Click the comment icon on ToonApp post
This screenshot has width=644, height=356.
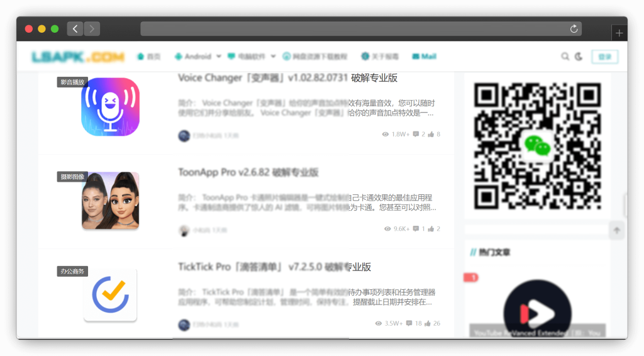click(416, 229)
